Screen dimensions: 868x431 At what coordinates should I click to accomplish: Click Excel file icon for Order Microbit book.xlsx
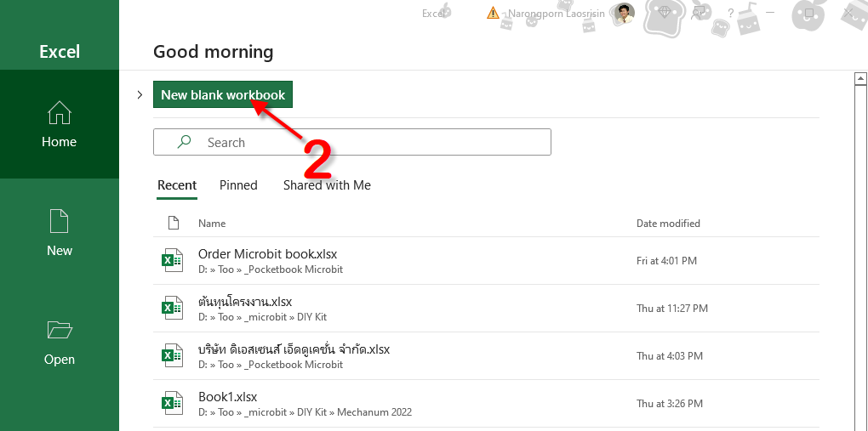173,260
